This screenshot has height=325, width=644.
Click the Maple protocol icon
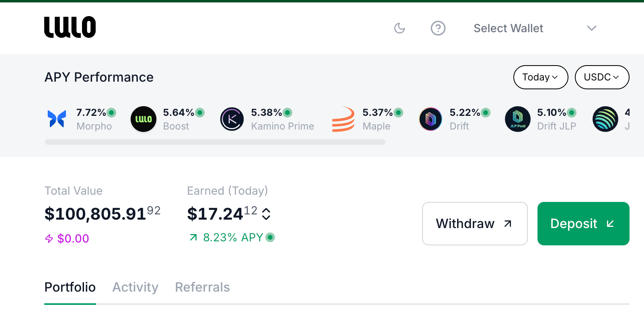coord(343,119)
